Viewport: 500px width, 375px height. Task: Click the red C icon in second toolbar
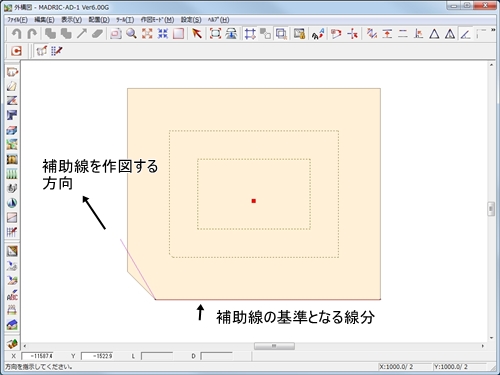pyautogui.click(x=16, y=51)
